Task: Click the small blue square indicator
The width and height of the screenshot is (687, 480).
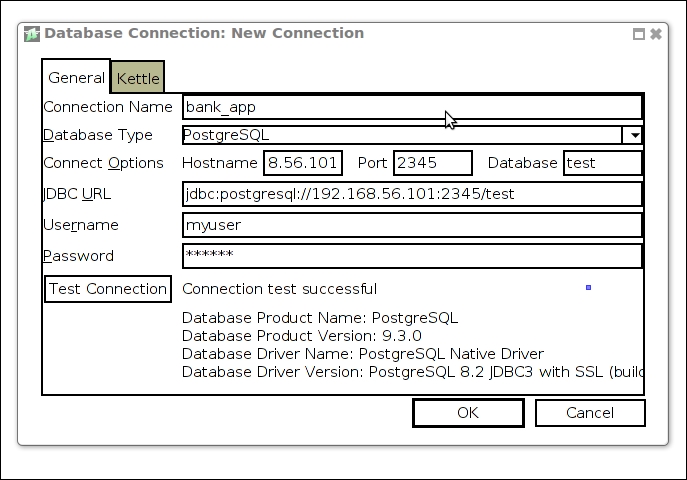Action: (x=588, y=288)
